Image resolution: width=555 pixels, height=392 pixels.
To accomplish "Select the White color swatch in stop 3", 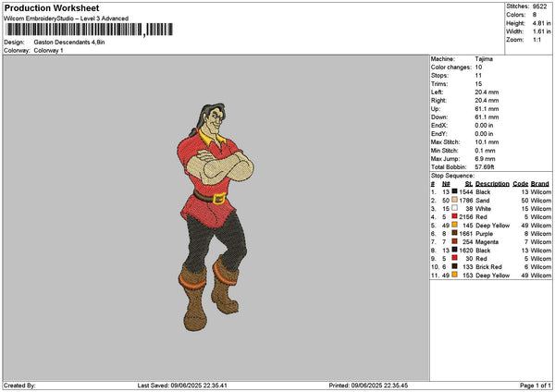I will [x=454, y=208].
